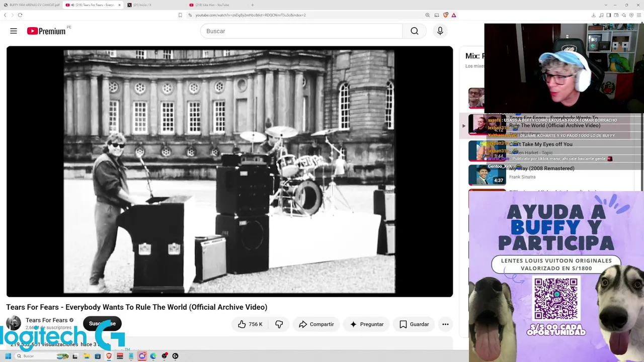Open the zoom magnifier in the address bar
This screenshot has height=362, width=644.
tap(428, 15)
